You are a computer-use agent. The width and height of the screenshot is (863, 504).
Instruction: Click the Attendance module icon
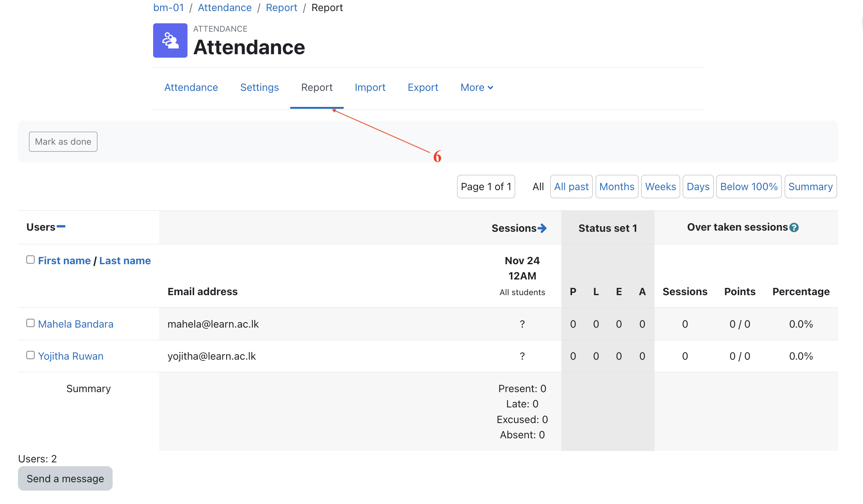coord(170,40)
